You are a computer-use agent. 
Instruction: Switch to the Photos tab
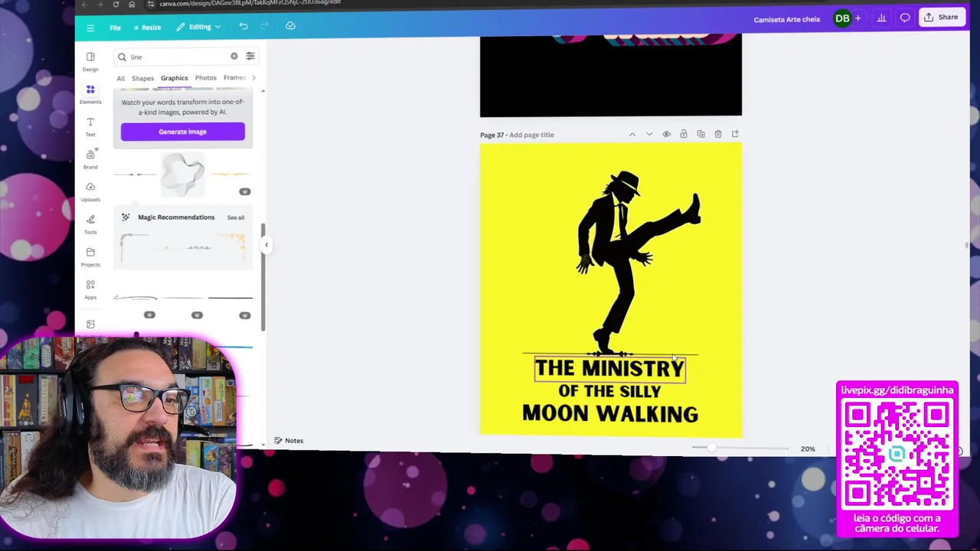pyautogui.click(x=205, y=78)
